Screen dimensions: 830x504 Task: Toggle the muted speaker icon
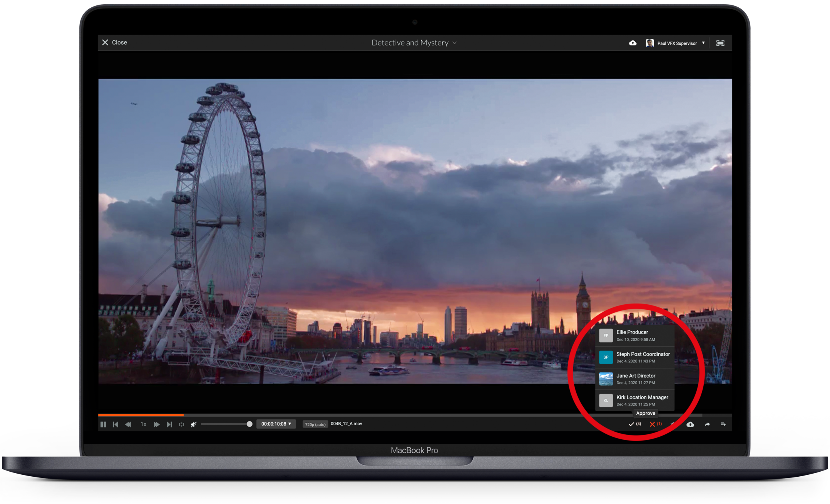coord(194,424)
